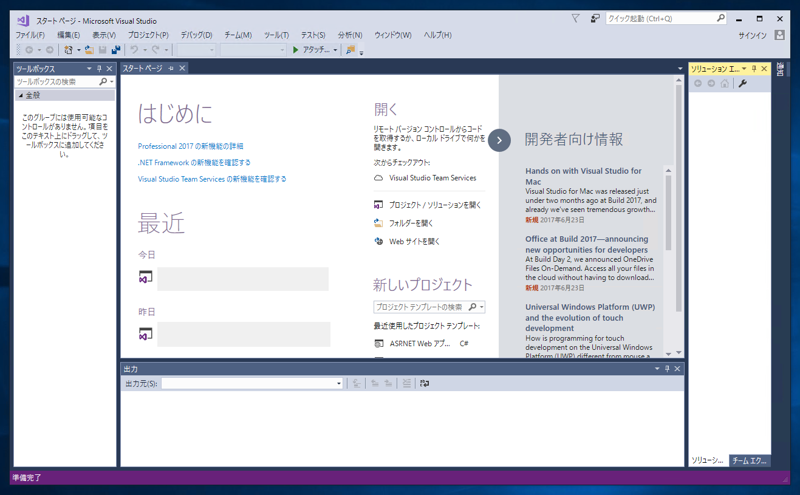Click the Solution Explorer Home icon
This screenshot has height=495, width=800.
(x=724, y=83)
